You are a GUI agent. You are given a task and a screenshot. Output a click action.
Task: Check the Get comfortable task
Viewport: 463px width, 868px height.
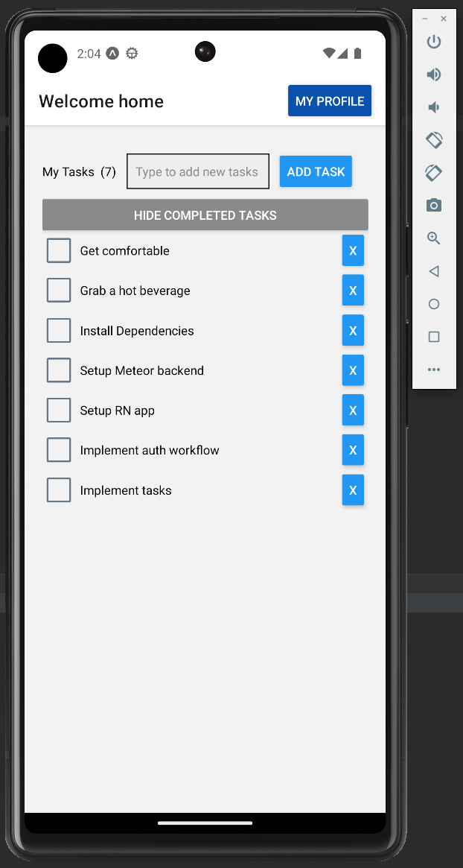59,251
